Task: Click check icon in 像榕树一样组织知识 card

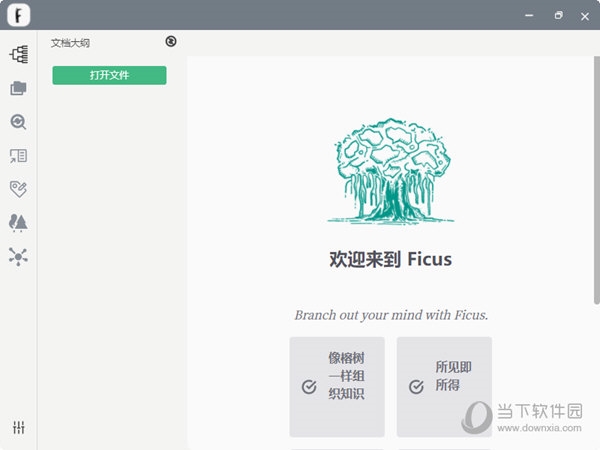Action: coord(309,387)
